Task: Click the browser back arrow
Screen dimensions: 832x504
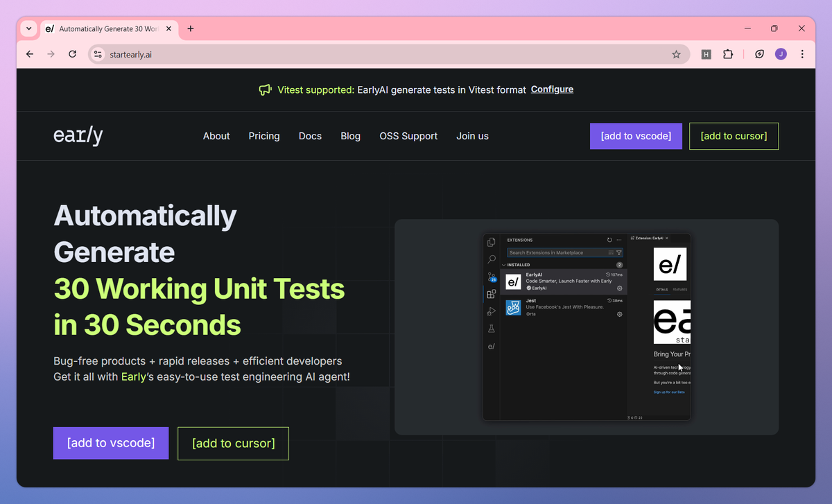Action: 29,54
